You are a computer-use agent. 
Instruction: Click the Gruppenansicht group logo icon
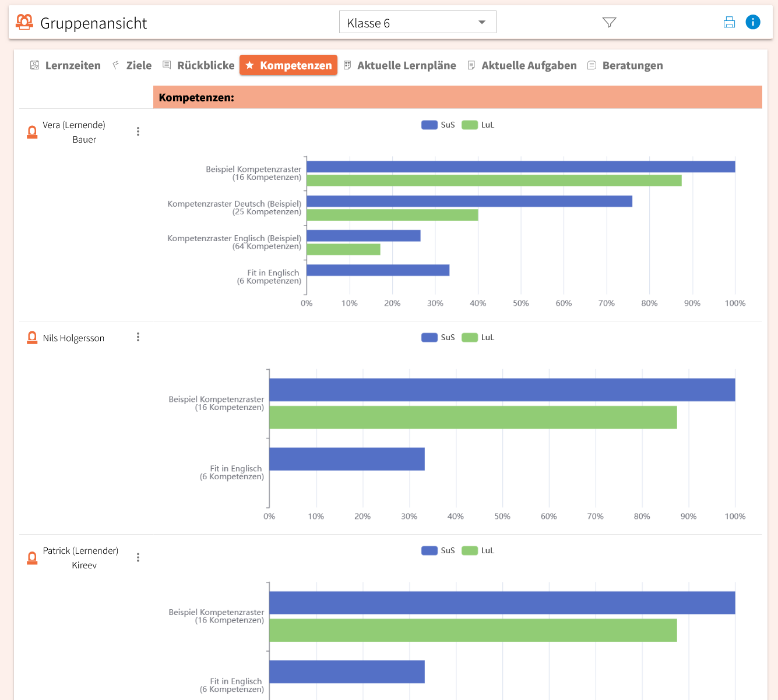(24, 23)
